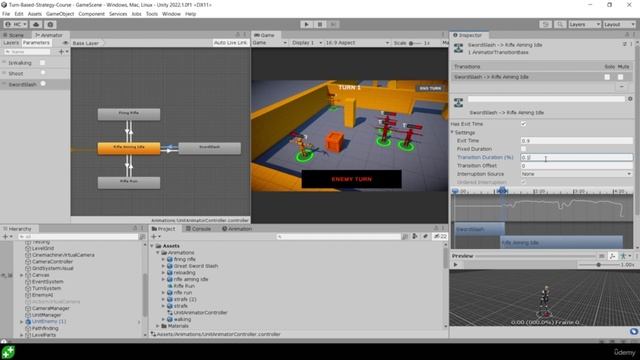The width and height of the screenshot is (640, 360).
Task: Click the preview play button
Action: (x=456, y=265)
